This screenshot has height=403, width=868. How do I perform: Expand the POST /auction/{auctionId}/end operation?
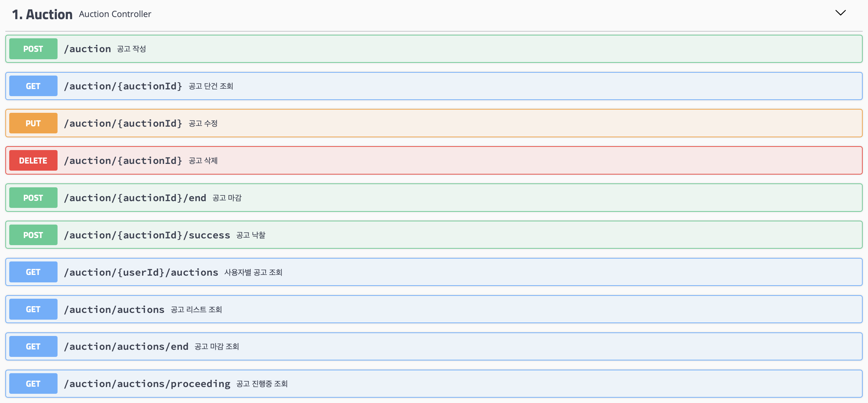tap(462, 198)
